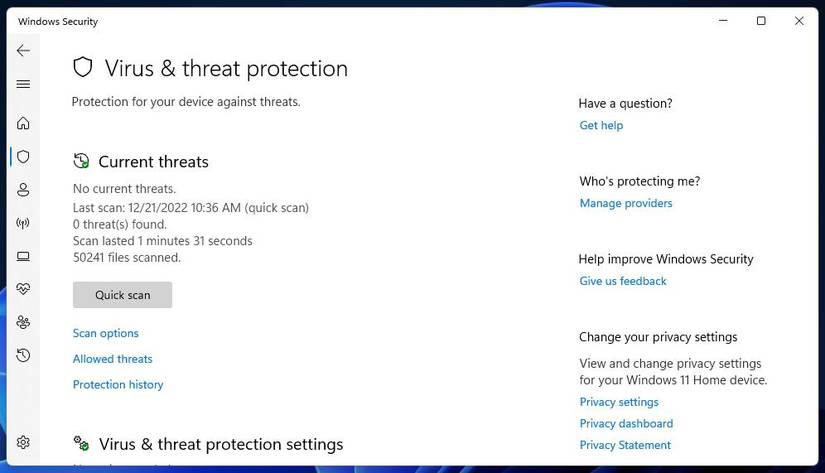Open Settings gear in sidebar
Image resolution: width=825 pixels, height=473 pixels.
coord(23,442)
